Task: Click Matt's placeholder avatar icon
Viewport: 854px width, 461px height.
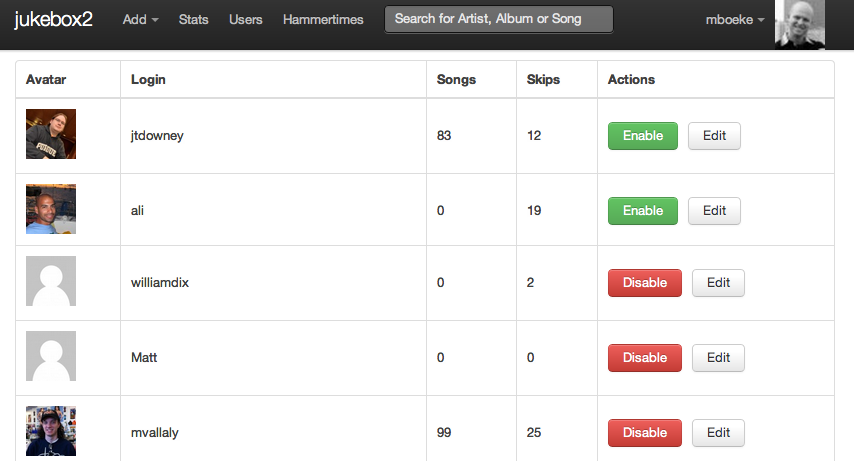Action: (51, 356)
